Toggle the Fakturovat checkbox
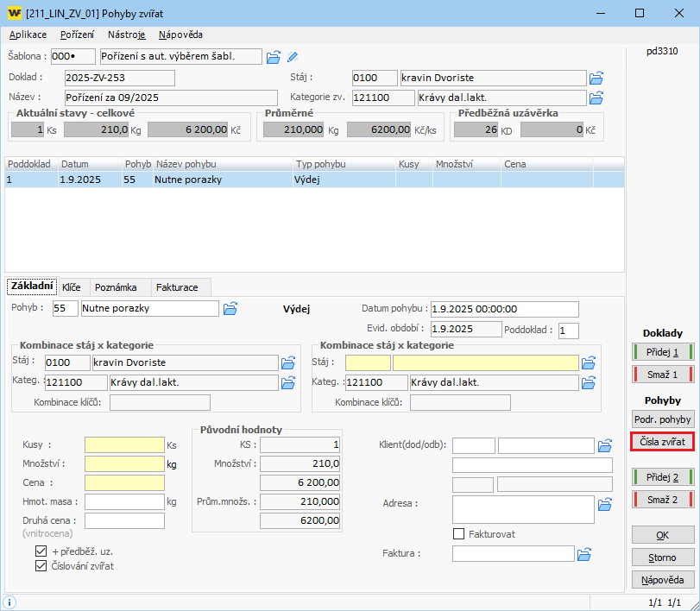The height and width of the screenshot is (611, 700). 459,534
